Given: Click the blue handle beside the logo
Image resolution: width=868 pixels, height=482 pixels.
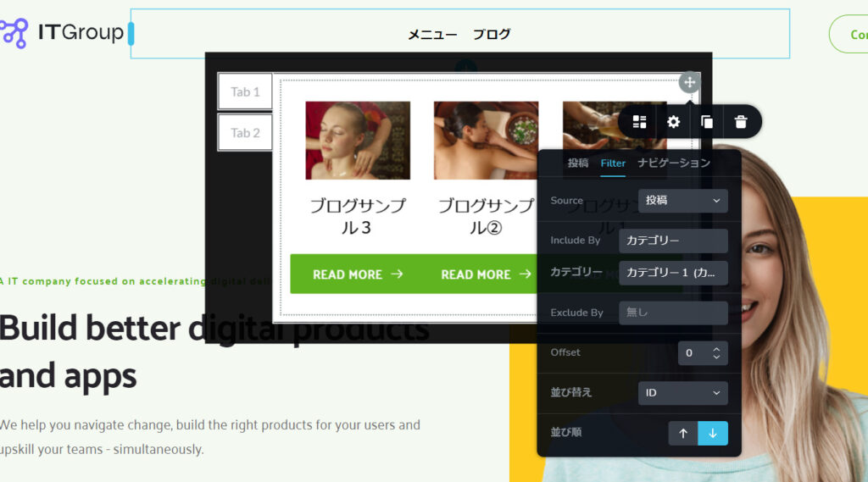Looking at the screenshot, I should click(131, 34).
